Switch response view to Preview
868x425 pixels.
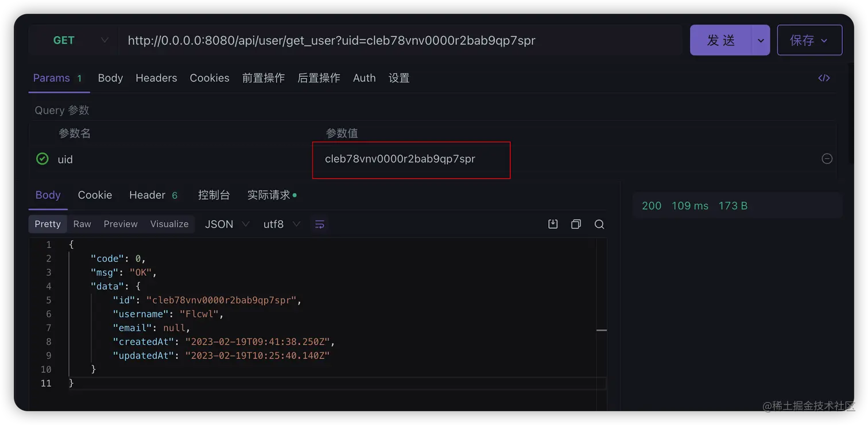coord(121,224)
